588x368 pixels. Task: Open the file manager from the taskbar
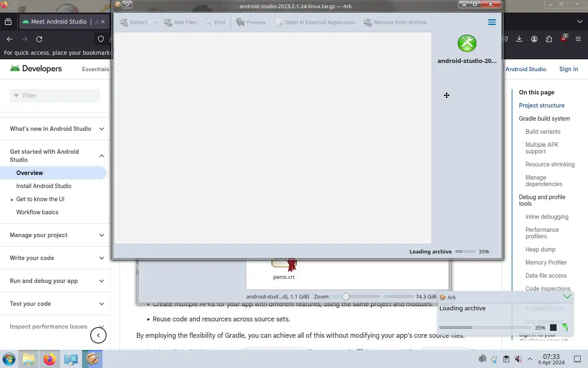tap(29, 359)
